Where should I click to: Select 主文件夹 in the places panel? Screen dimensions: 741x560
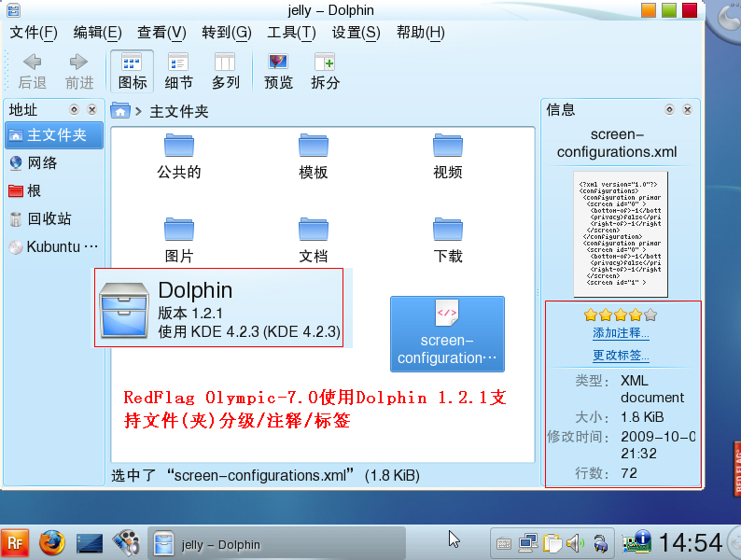click(x=54, y=135)
